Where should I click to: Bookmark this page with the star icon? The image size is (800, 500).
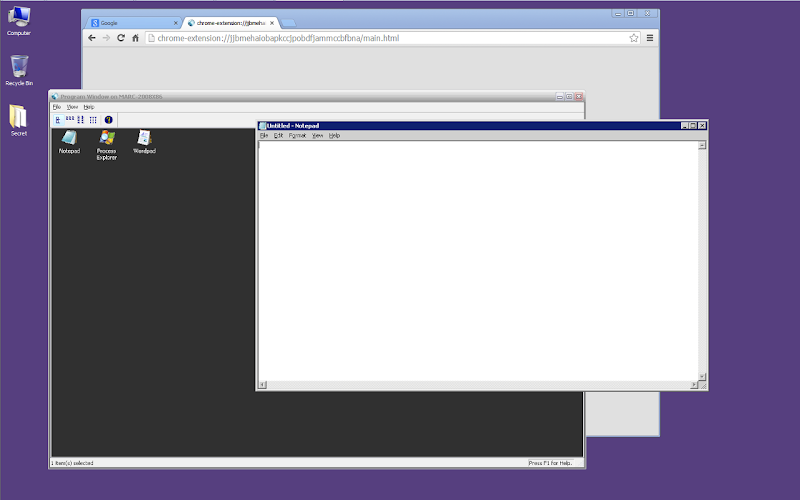tap(634, 38)
